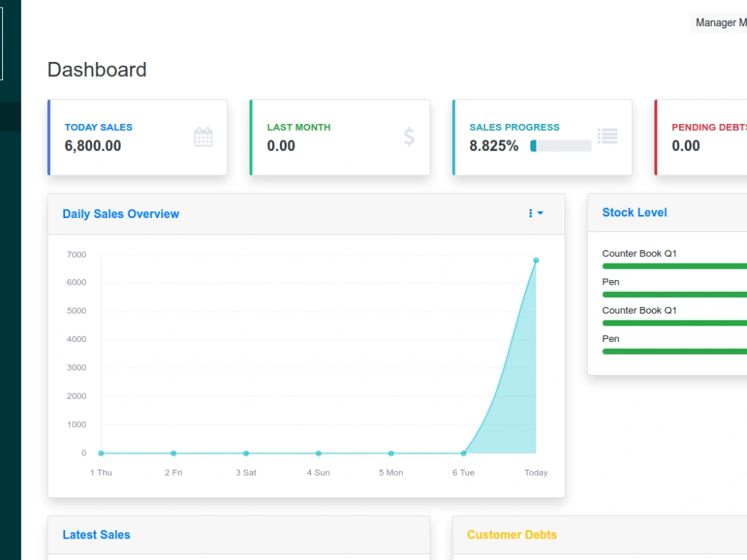Click the 0.00 value in Last Month card
The image size is (747, 560).
click(x=281, y=146)
